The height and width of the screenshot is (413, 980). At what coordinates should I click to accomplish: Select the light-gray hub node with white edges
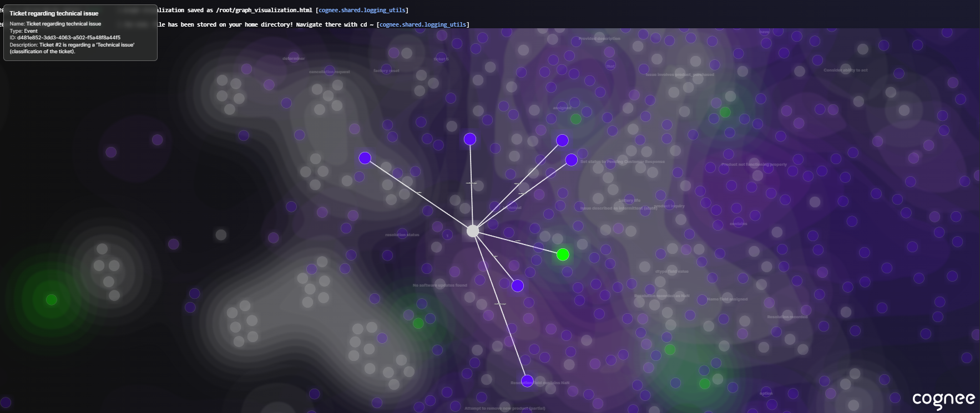(x=472, y=231)
